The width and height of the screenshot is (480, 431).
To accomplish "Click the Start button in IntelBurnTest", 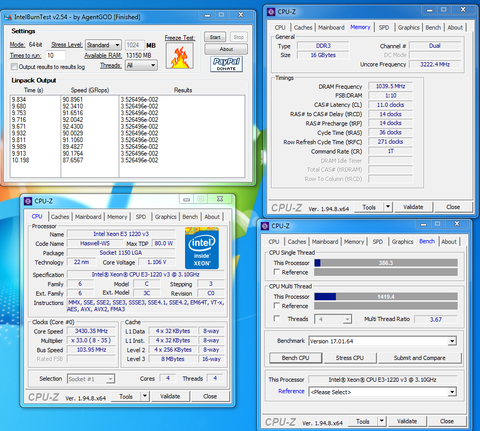I will [215, 37].
